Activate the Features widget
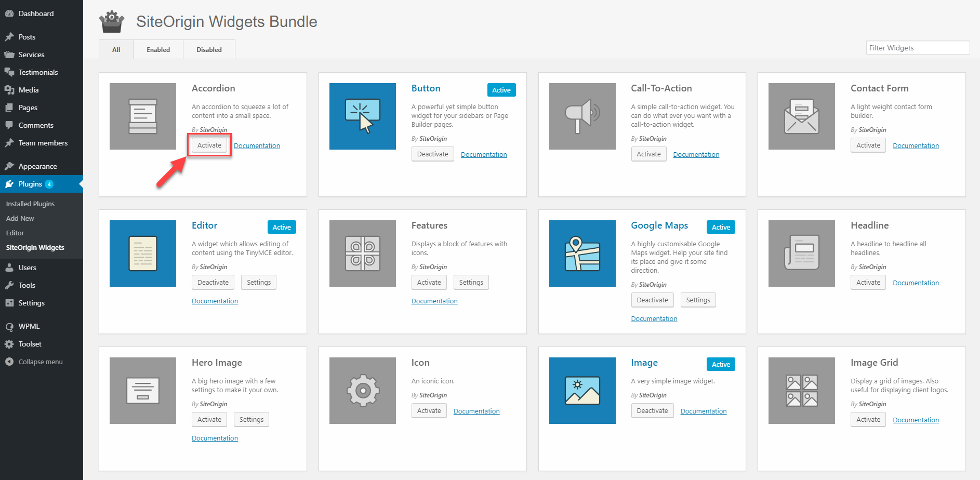 [x=429, y=283]
